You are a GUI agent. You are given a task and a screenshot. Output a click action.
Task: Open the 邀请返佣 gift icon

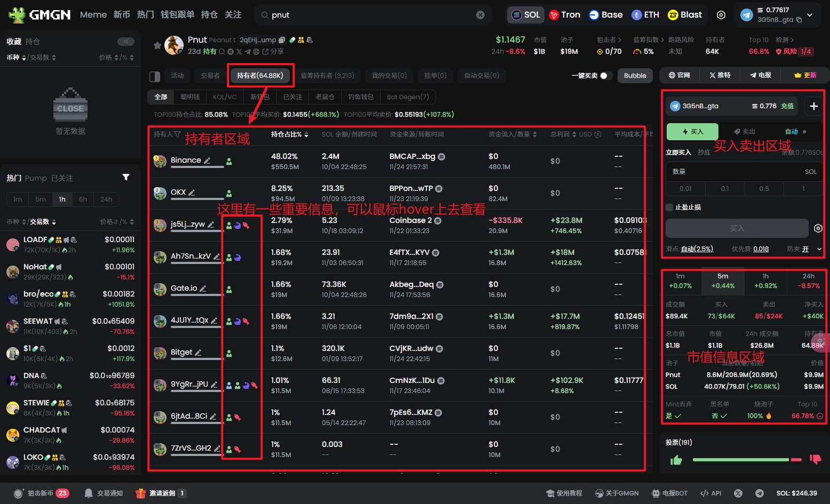click(x=140, y=493)
